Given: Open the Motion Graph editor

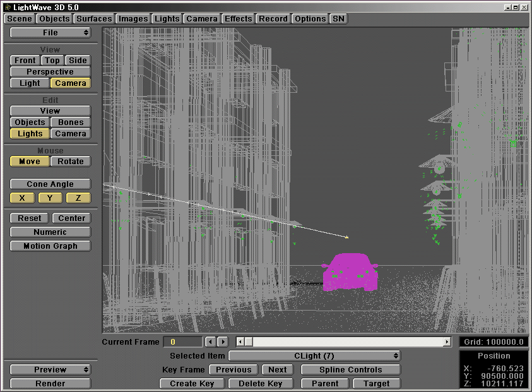Looking at the screenshot, I should [x=50, y=246].
